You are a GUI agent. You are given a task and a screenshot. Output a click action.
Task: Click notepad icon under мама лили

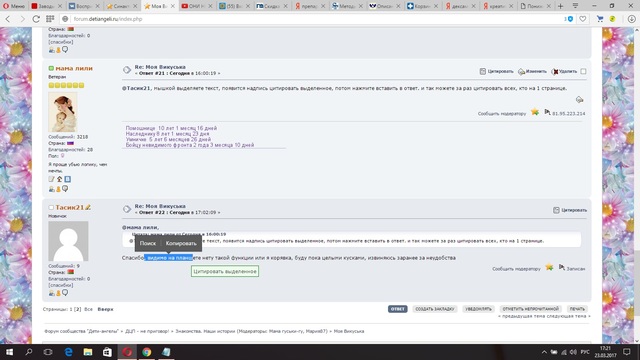coord(51,179)
